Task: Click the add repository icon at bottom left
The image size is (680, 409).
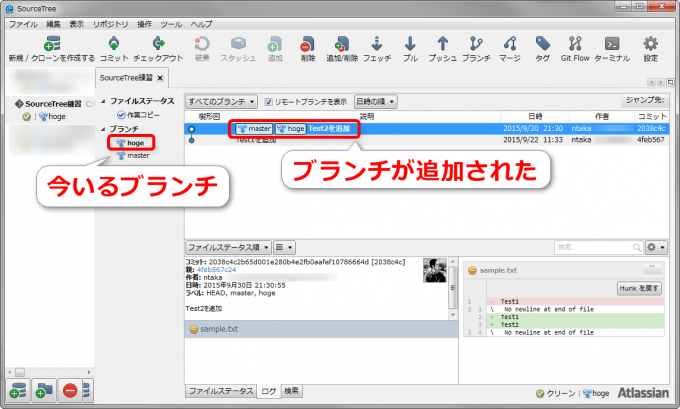Action: pyautogui.click(x=18, y=391)
